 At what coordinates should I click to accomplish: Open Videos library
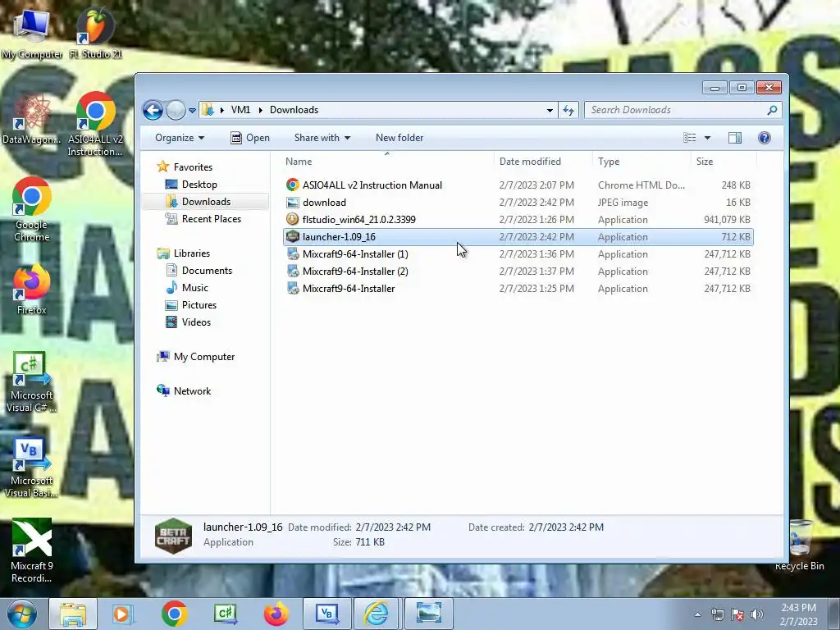tap(189, 322)
